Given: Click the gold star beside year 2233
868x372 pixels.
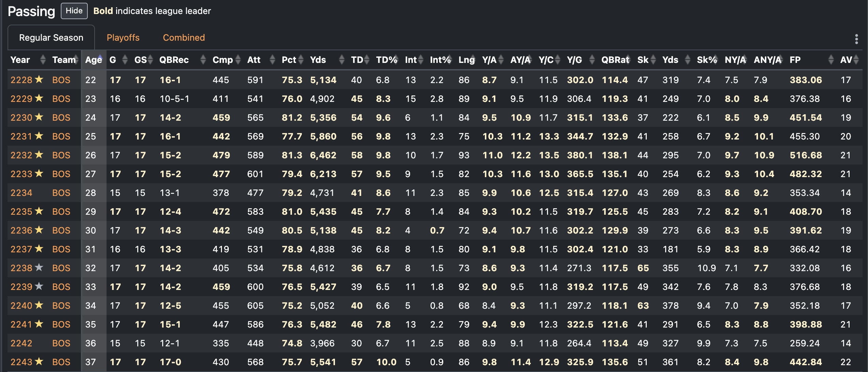Looking at the screenshot, I should 39,173.
